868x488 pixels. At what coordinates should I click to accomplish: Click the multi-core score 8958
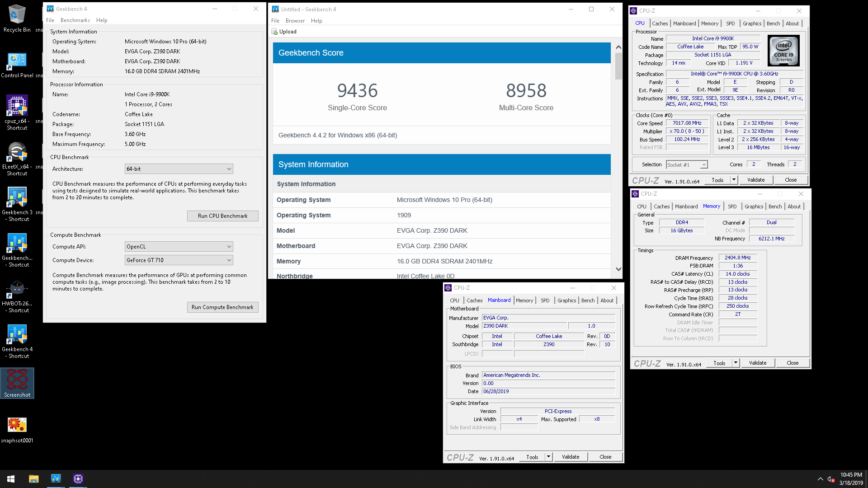526,91
